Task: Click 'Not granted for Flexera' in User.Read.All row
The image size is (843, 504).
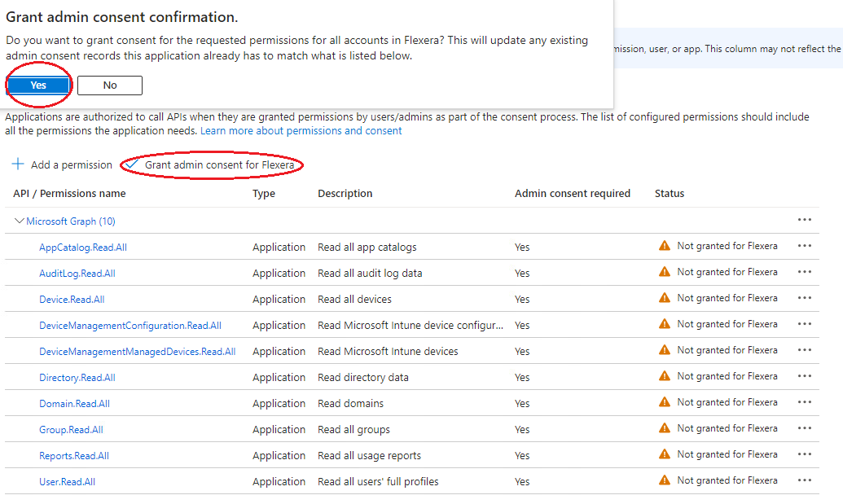Action: [x=727, y=480]
